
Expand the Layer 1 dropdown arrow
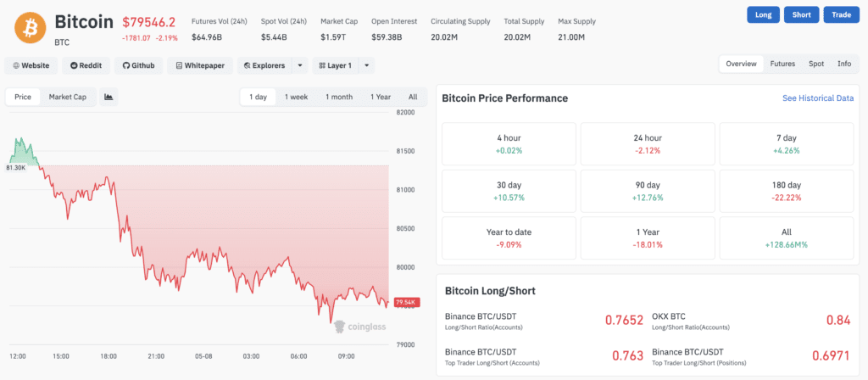(x=366, y=65)
